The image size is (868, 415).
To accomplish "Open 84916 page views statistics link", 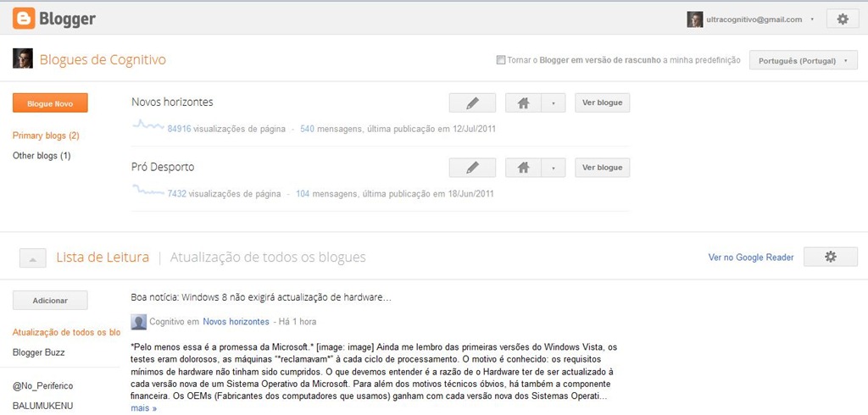I will pos(180,129).
